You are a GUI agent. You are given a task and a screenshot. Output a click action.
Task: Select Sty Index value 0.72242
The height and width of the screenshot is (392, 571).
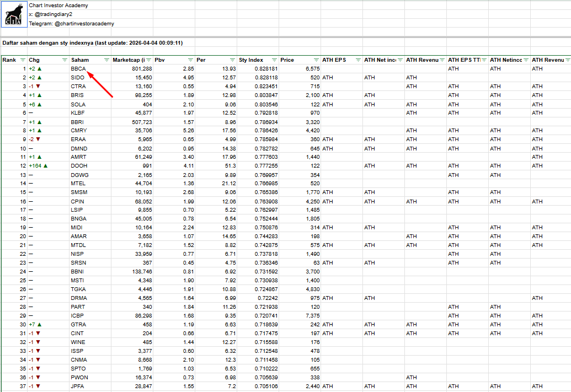click(x=258, y=298)
